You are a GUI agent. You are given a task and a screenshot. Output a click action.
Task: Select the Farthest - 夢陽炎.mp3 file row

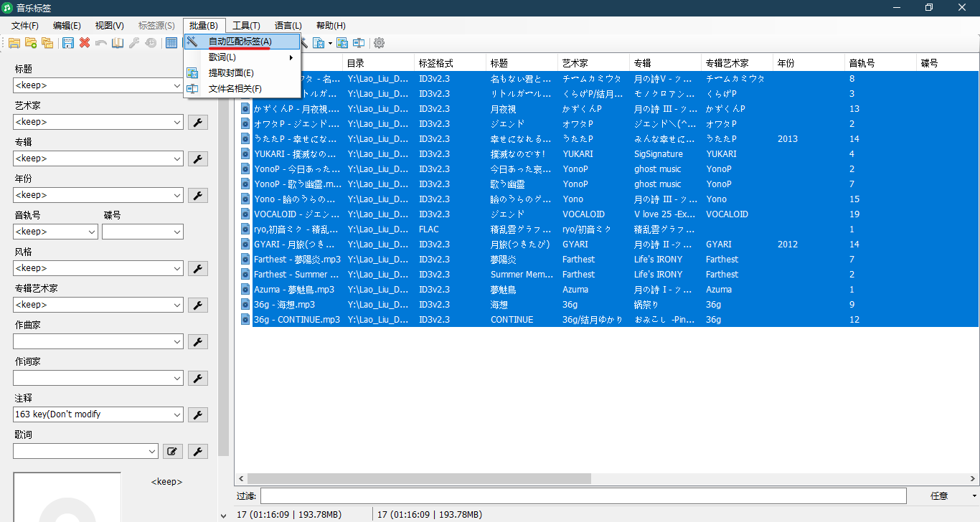(297, 260)
